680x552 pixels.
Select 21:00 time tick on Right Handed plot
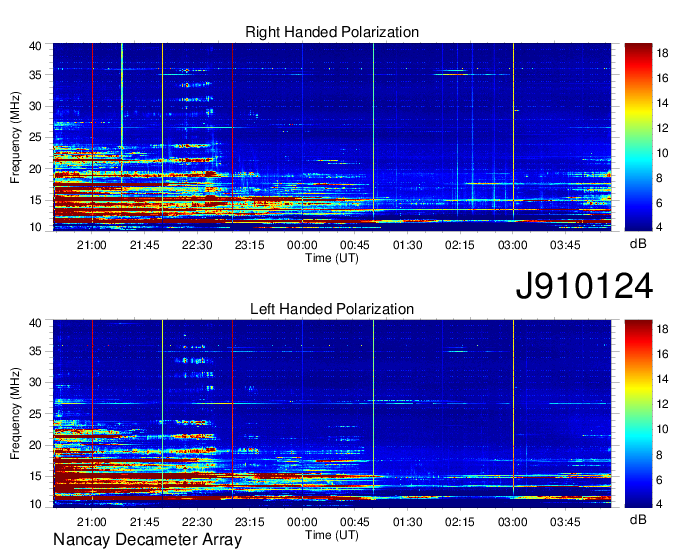click(x=92, y=245)
